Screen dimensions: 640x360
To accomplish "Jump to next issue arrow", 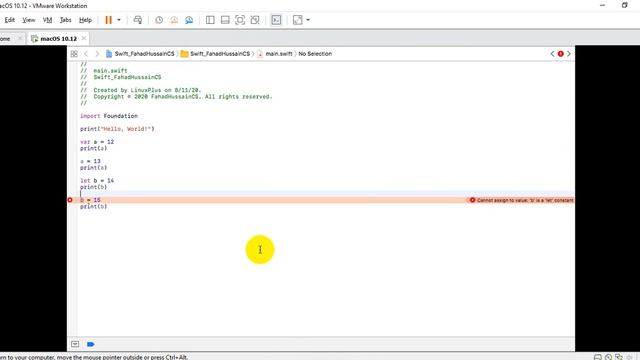I will pos(569,53).
